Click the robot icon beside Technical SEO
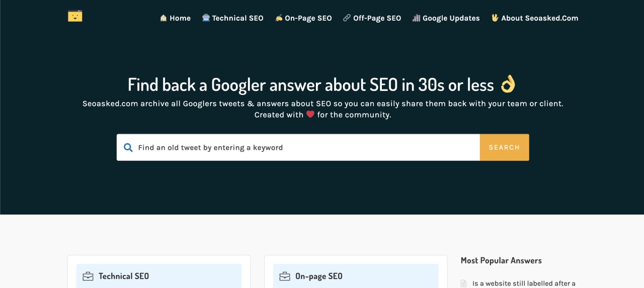 [206, 18]
